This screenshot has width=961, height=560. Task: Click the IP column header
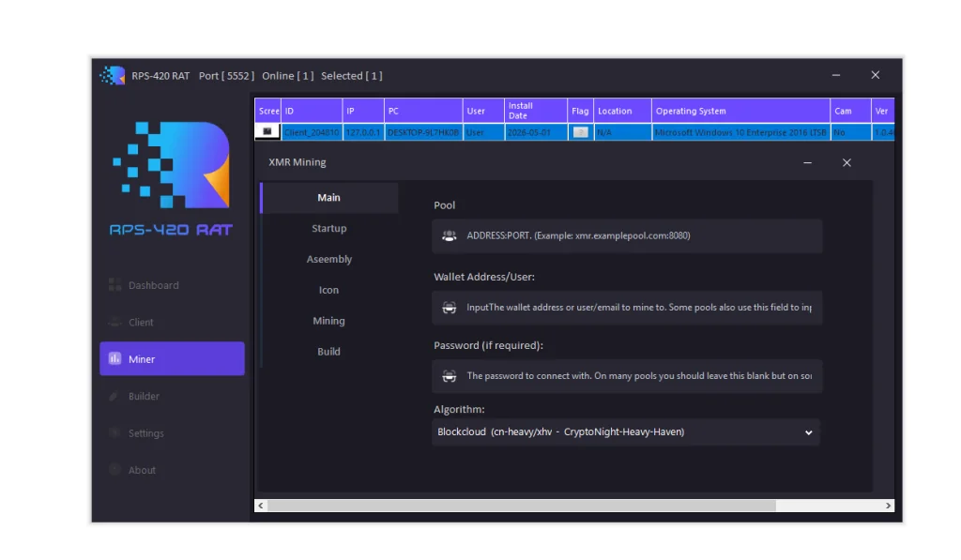[x=363, y=111]
